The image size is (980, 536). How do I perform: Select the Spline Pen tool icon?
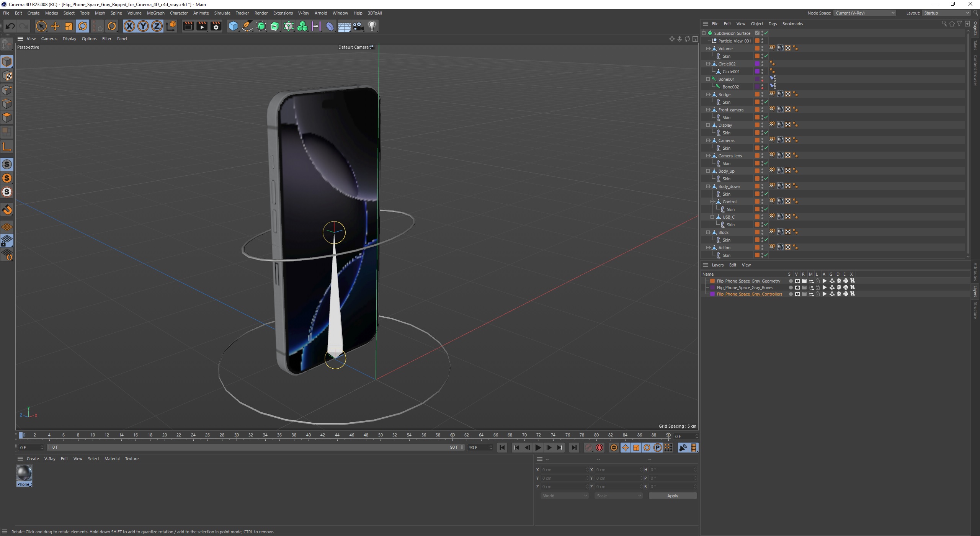(x=247, y=26)
